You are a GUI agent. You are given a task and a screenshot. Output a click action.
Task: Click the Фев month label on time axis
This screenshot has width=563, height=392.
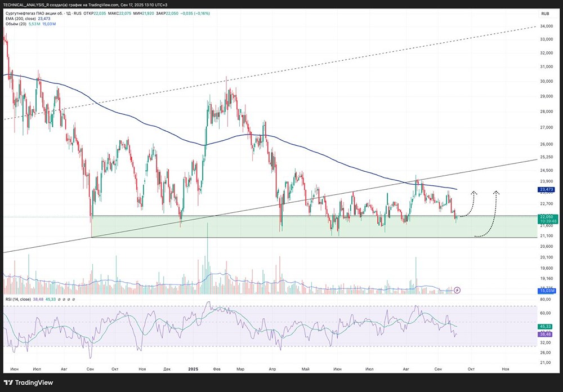tap(217, 369)
